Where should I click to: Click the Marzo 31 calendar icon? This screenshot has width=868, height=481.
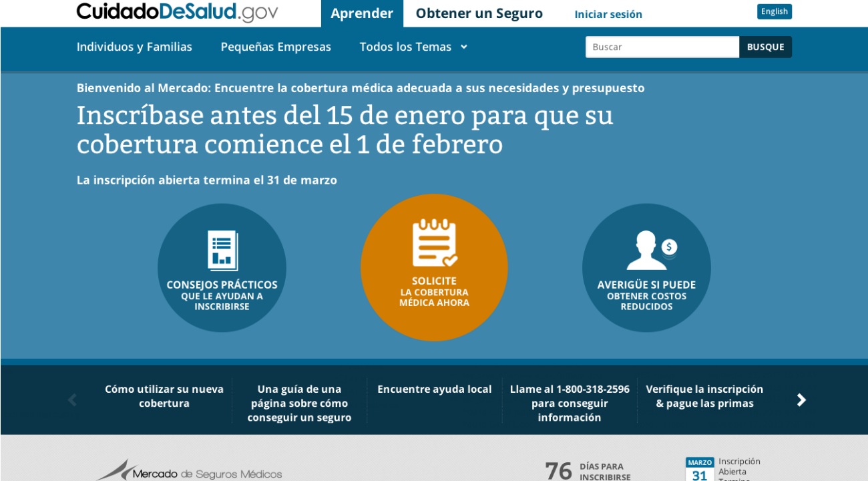click(x=699, y=470)
